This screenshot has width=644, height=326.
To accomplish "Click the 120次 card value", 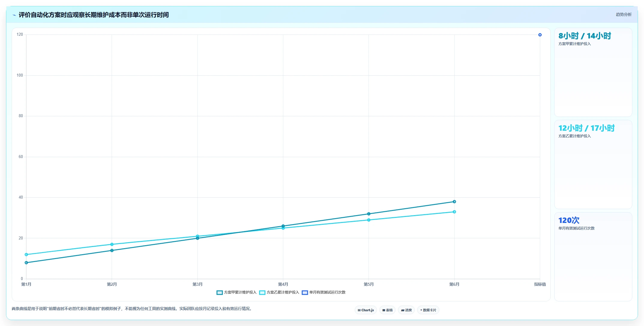I will pos(569,221).
